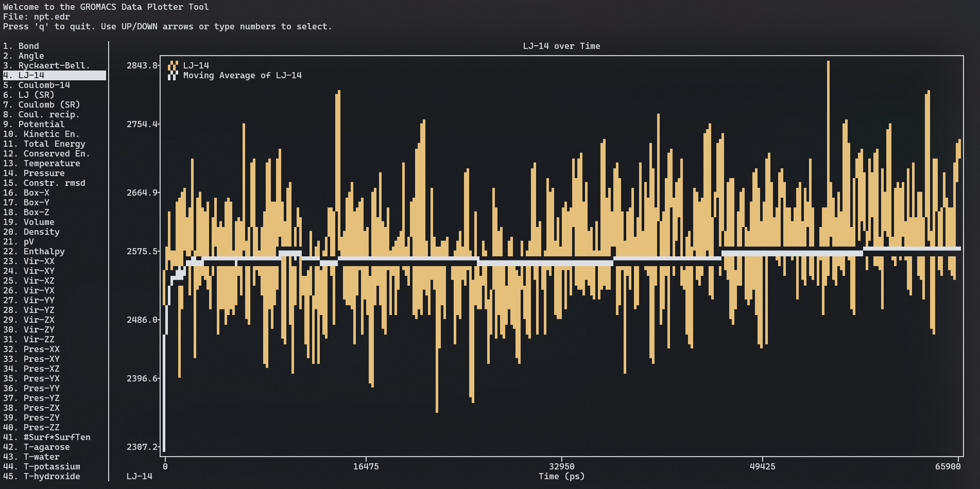Image resolution: width=980 pixels, height=489 pixels.
Task: Select Vir-YZ in the list
Action: tap(29, 310)
